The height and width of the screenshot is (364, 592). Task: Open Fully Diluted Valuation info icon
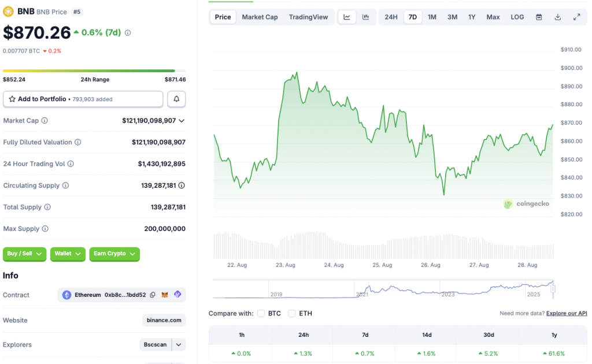coord(78,142)
